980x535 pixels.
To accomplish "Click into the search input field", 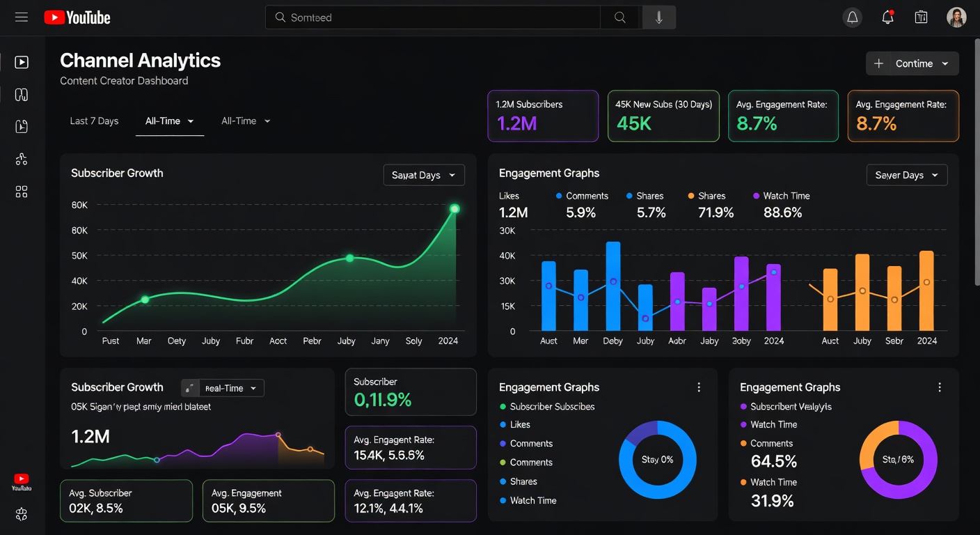I will click(x=432, y=17).
